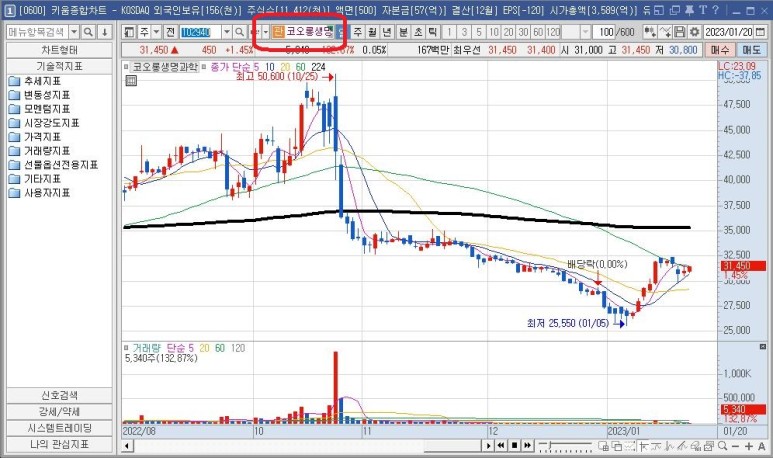Image resolution: width=773 pixels, height=458 pixels.
Task: Click the add-indicator line icon
Action: click(x=665, y=32)
